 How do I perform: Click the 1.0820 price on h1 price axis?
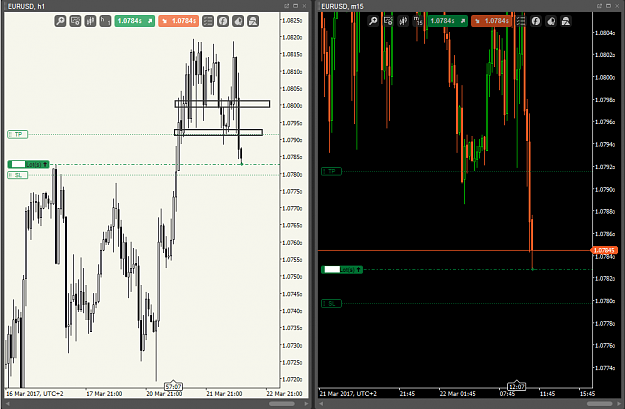[292, 37]
